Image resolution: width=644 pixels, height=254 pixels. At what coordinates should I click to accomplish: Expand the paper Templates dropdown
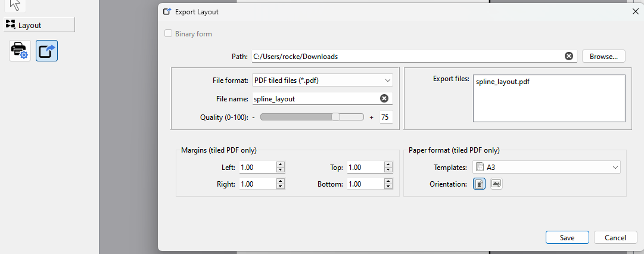click(x=546, y=168)
